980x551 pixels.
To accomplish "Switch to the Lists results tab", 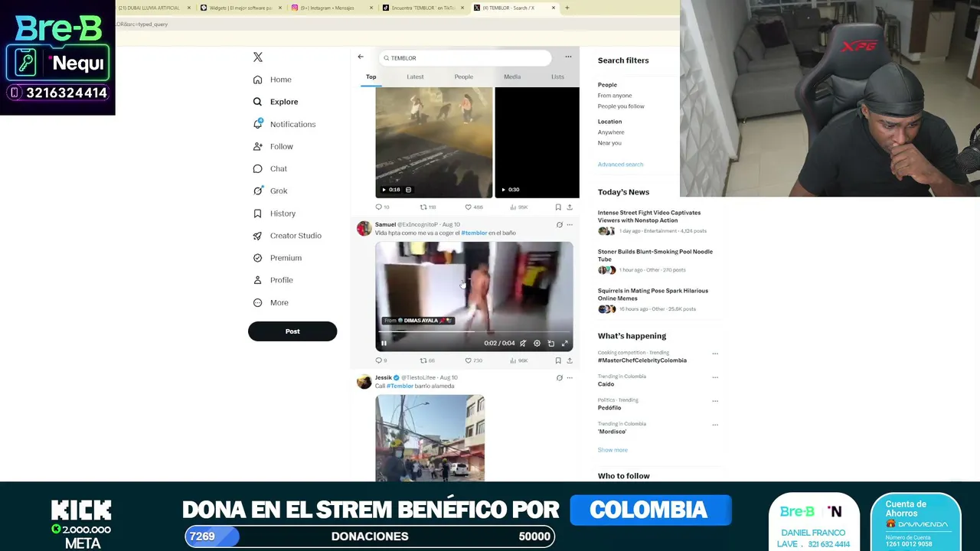I will coord(557,77).
